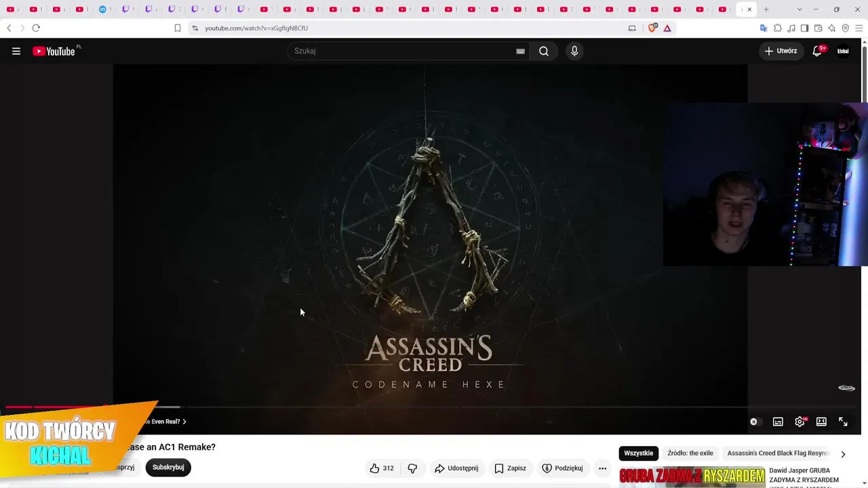
Task: Click the music note playlist icon
Action: pyautogui.click(x=791, y=28)
